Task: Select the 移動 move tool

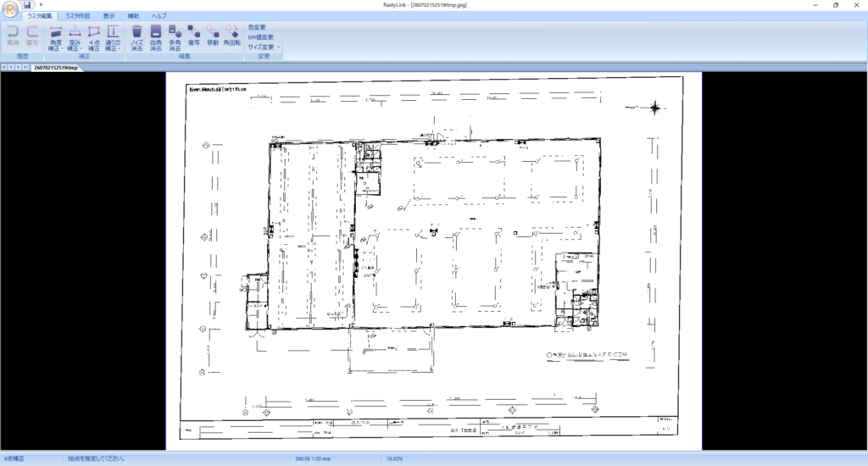Action: (x=213, y=35)
